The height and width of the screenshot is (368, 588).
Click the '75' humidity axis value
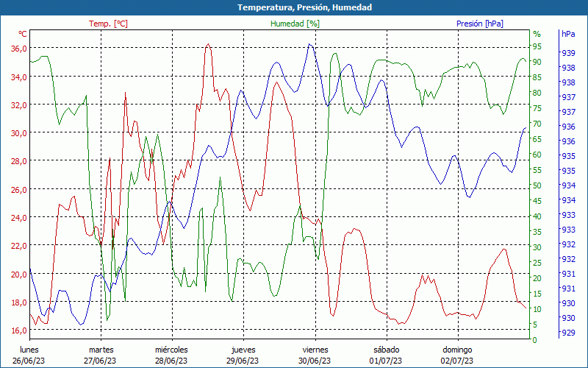tap(537, 108)
